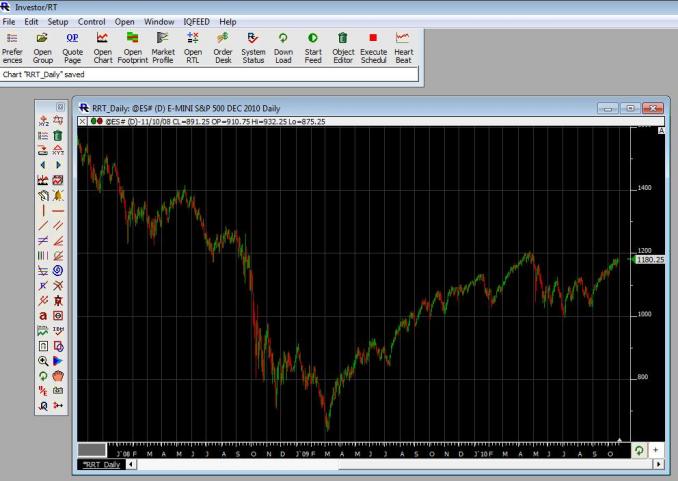
Task: Open the Order Desk
Action: click(223, 46)
